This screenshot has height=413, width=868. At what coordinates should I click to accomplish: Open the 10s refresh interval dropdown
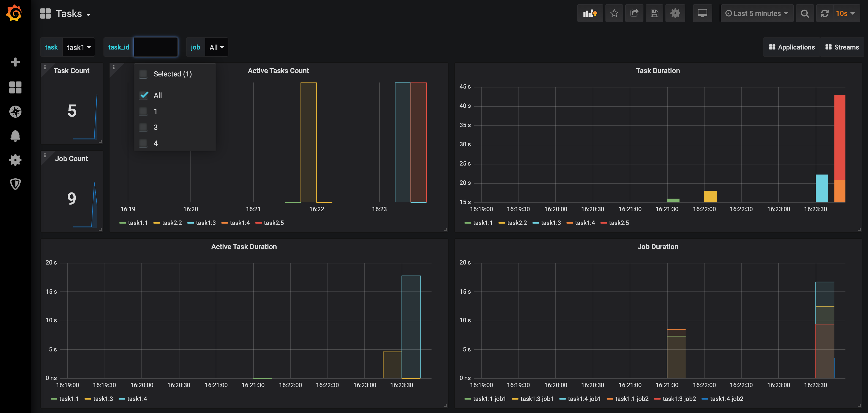(845, 13)
